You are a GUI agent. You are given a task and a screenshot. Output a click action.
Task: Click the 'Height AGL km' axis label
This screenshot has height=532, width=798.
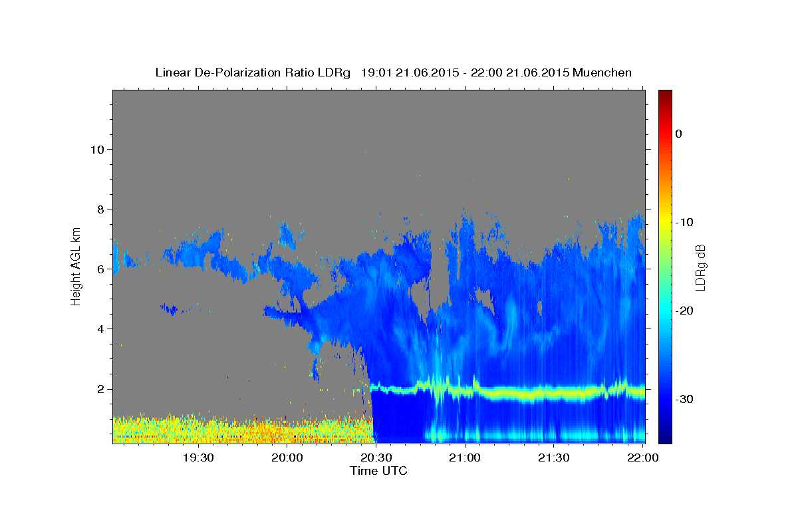point(76,266)
